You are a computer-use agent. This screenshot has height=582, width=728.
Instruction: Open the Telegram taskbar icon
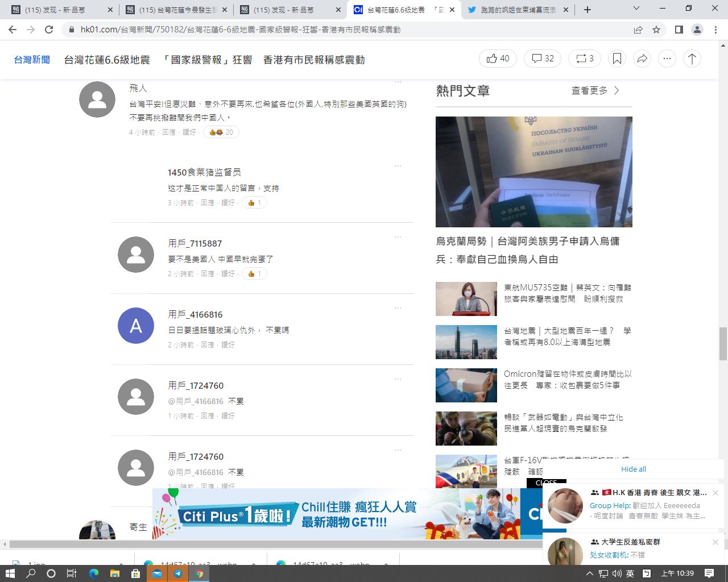pyautogui.click(x=178, y=573)
